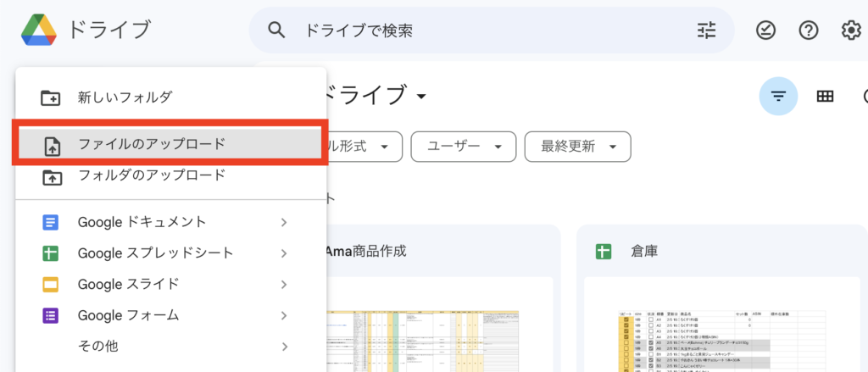The width and height of the screenshot is (868, 372).
Task: Expand Google ドキュメント submenu arrow
Action: click(284, 223)
